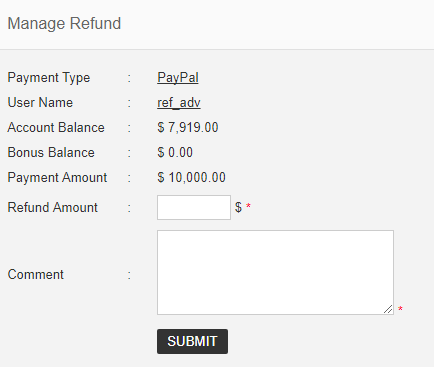Viewport: 434px width, 367px height.
Task: Select the $ 7,919.00 account balance value
Action: (x=188, y=128)
